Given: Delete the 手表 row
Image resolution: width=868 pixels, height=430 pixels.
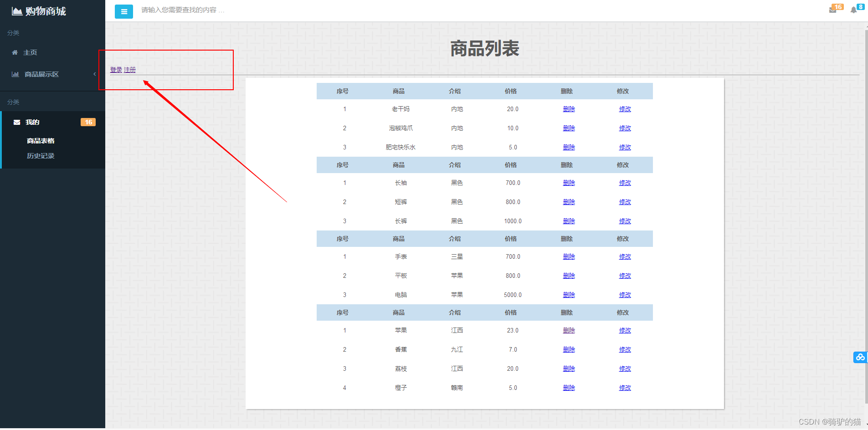Looking at the screenshot, I should coord(569,256).
